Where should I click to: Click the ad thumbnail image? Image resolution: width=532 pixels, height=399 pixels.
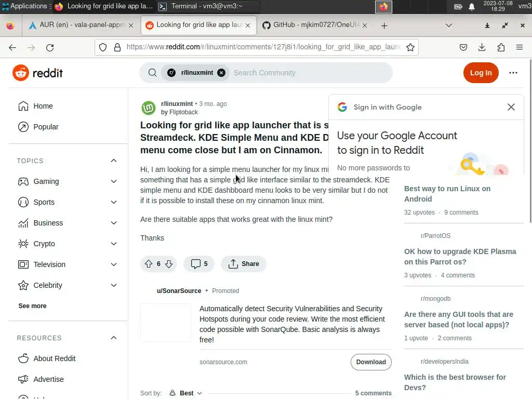[166, 322]
